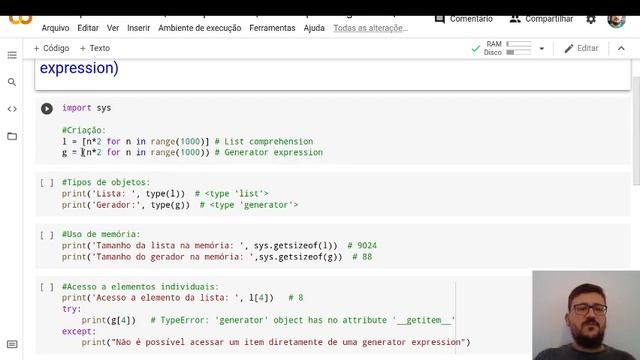The width and height of the screenshot is (640, 360).
Task: Run the 'Tipos de objetos' cell bracket
Action: coord(47,183)
